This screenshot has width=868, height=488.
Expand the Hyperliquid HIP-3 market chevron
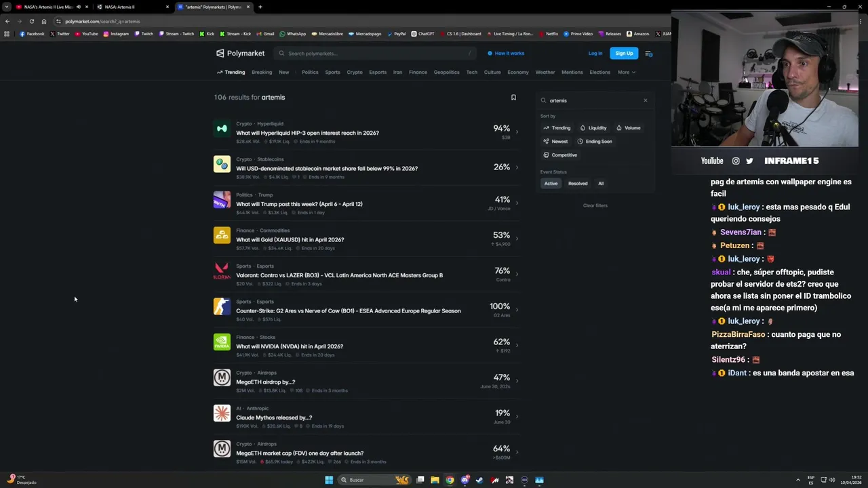pos(517,131)
